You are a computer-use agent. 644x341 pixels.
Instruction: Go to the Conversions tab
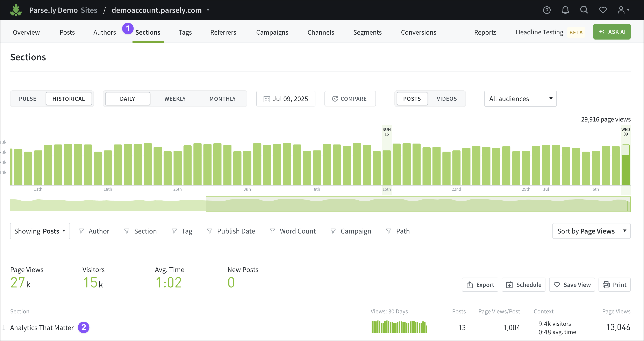tap(418, 32)
